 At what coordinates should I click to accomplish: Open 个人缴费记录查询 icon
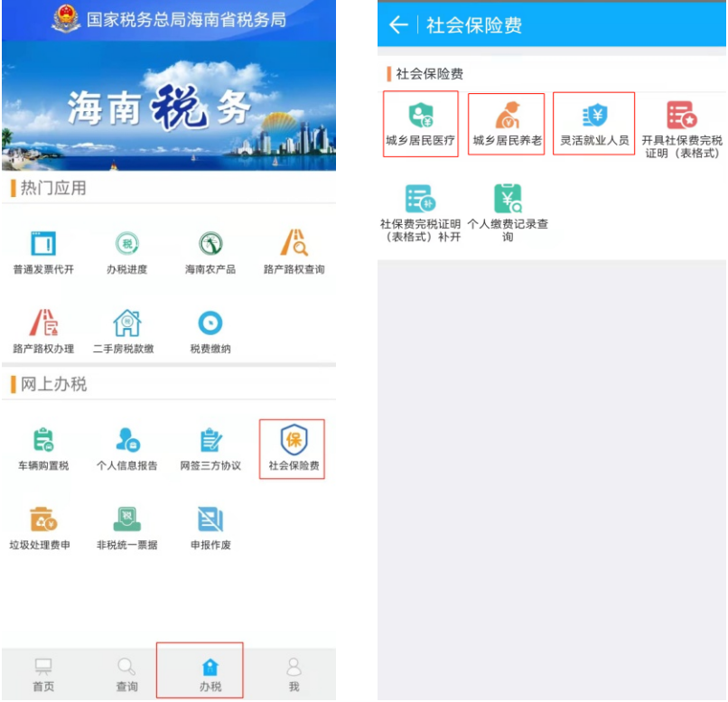pyautogui.click(x=508, y=198)
